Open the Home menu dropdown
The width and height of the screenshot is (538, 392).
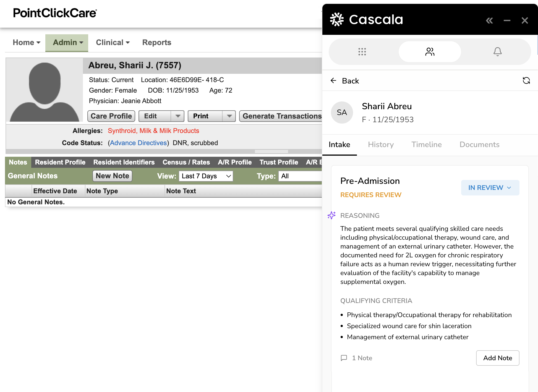(27, 43)
